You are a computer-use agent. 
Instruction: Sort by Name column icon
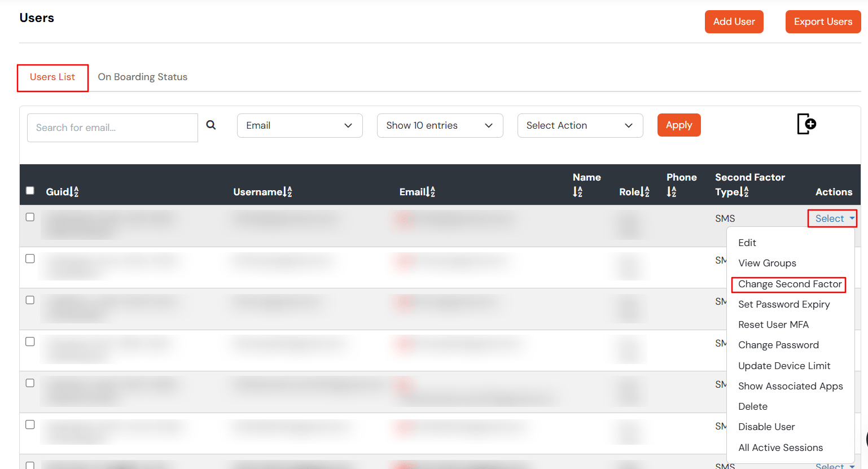click(x=577, y=192)
